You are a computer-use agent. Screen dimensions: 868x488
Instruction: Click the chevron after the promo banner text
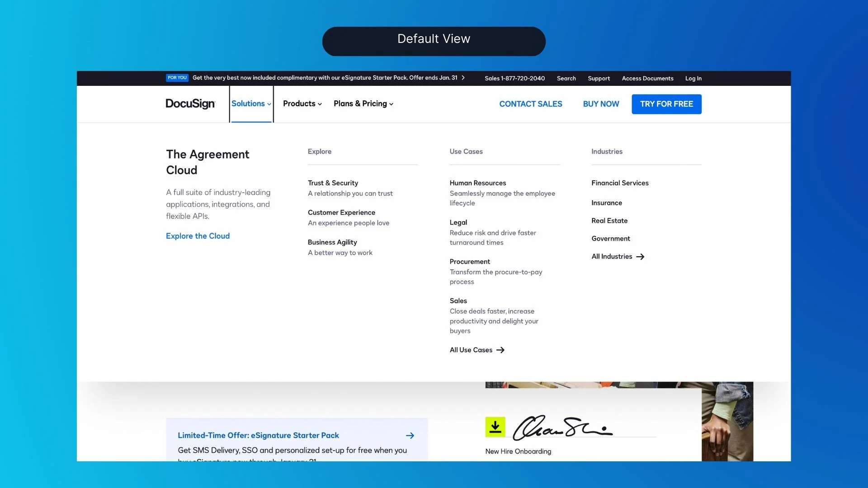tap(463, 78)
